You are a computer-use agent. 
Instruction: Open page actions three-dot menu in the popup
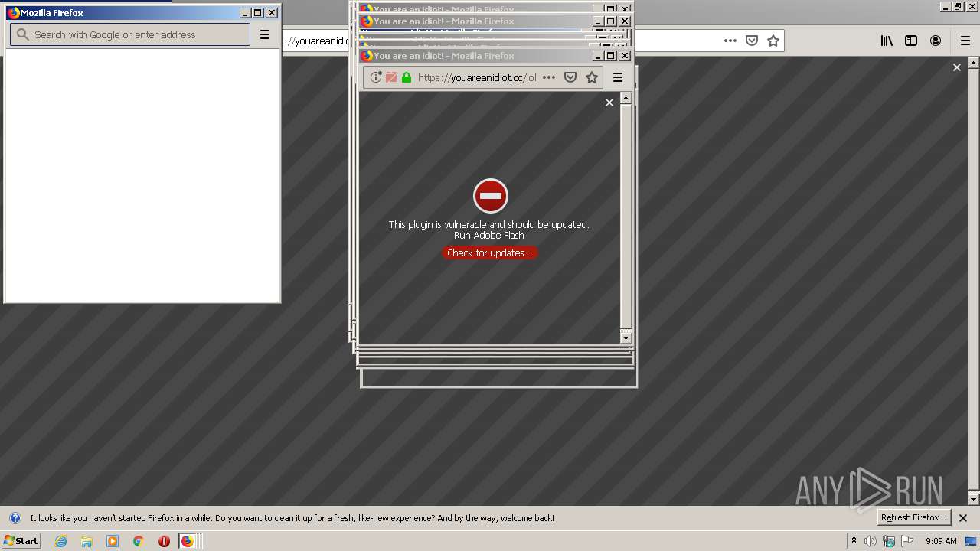[549, 77]
